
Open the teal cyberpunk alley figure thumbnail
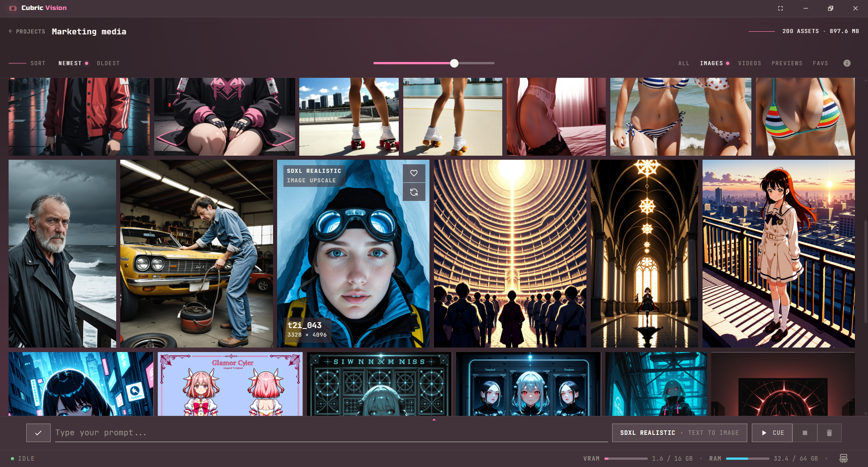(x=656, y=384)
